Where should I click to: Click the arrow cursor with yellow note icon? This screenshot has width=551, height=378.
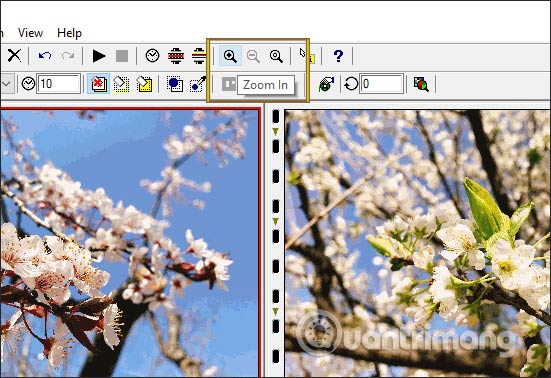306,56
